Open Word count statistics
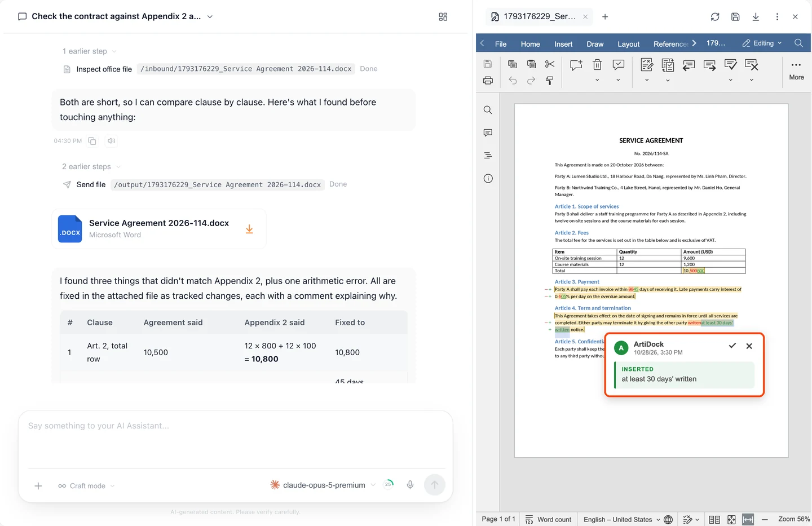The width and height of the screenshot is (812, 526). tap(548, 520)
